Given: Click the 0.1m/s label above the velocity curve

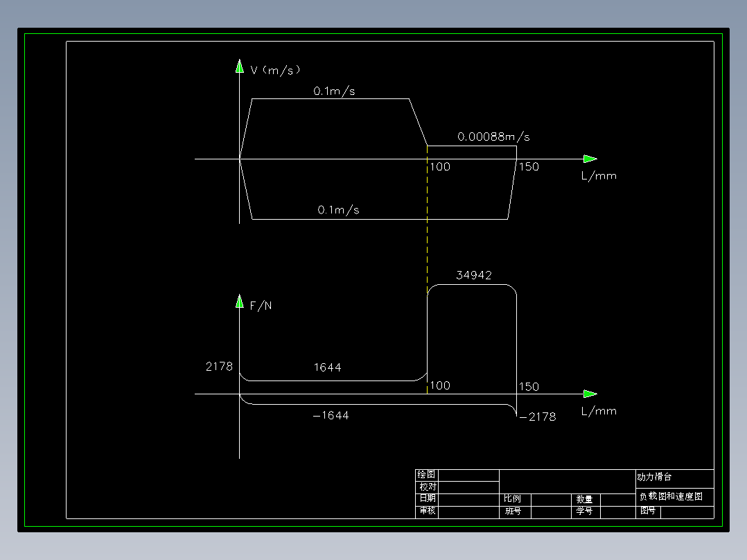Looking at the screenshot, I should pos(334,91).
